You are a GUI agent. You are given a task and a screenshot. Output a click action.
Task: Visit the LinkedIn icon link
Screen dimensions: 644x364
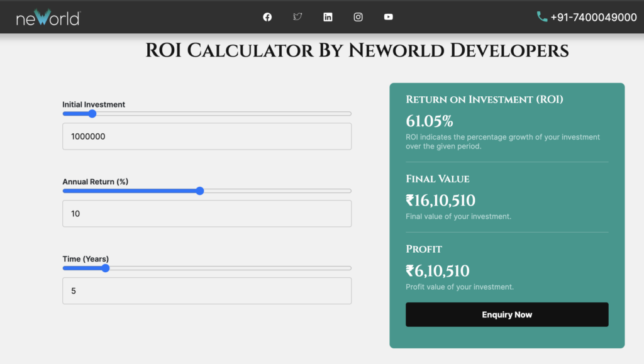tap(328, 17)
